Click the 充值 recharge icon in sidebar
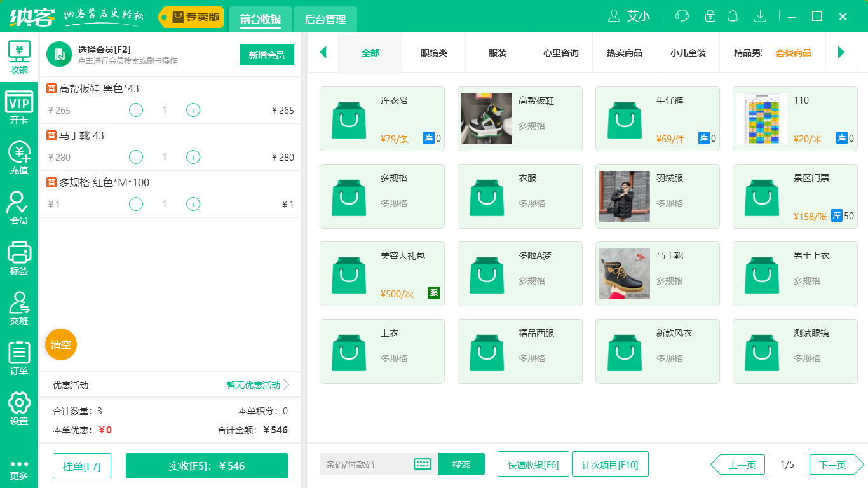 pyautogui.click(x=19, y=157)
